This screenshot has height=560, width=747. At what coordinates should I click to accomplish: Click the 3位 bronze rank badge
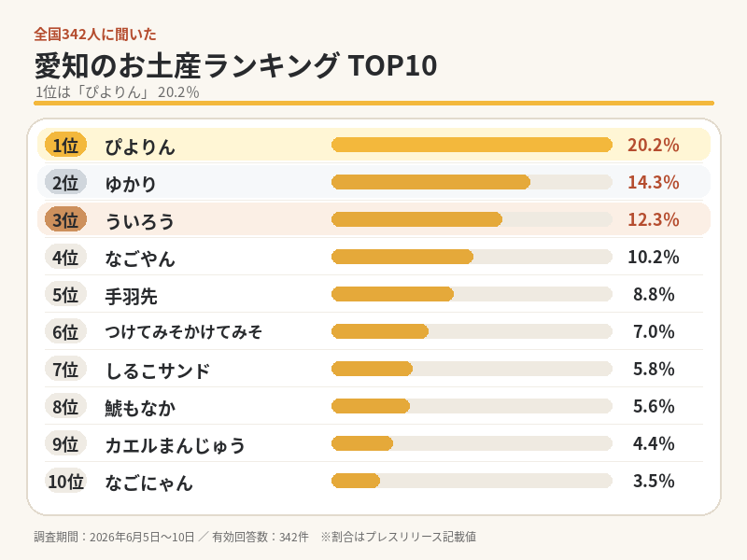point(65,219)
